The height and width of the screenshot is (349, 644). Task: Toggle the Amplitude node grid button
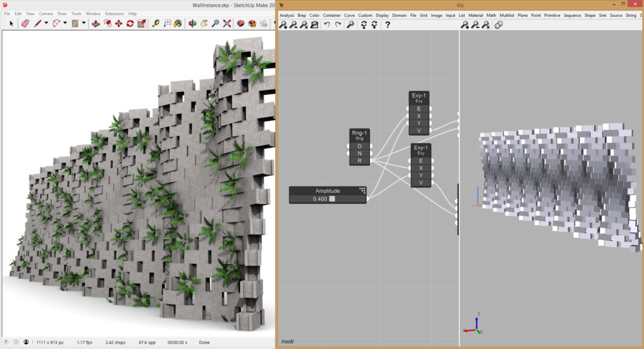(x=362, y=191)
